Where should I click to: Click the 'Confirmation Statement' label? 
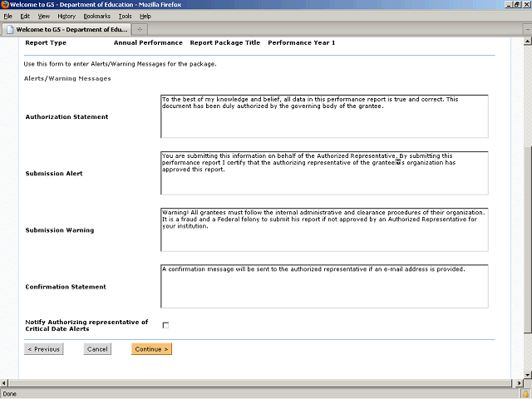(x=66, y=287)
